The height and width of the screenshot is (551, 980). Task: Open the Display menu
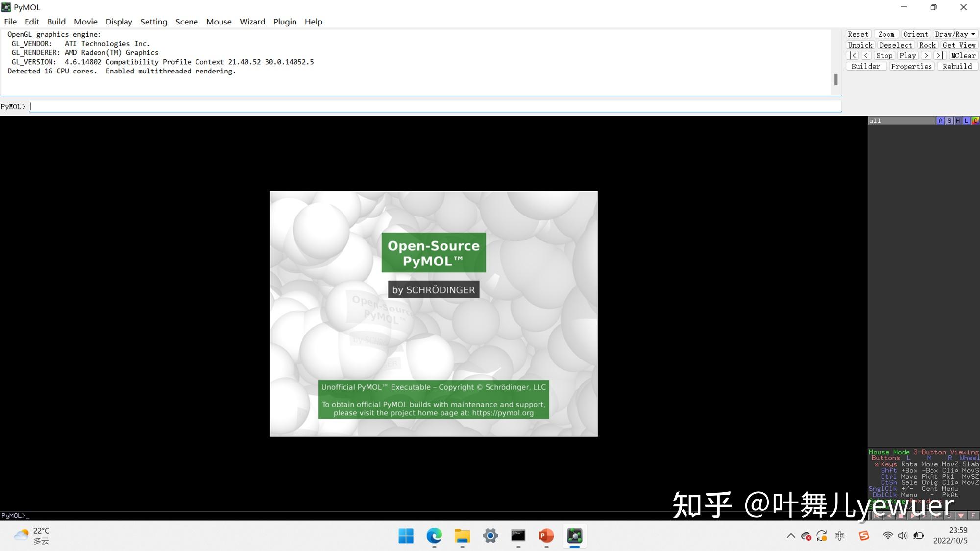tap(119, 22)
